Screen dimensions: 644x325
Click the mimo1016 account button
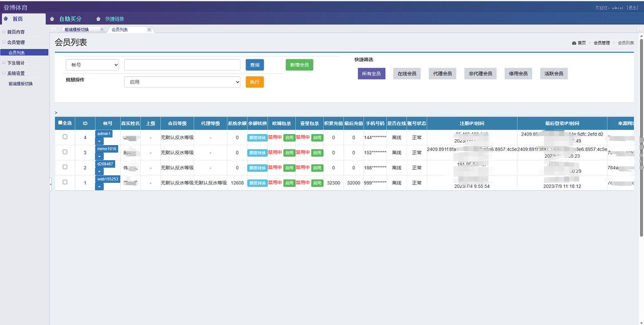[107, 149]
